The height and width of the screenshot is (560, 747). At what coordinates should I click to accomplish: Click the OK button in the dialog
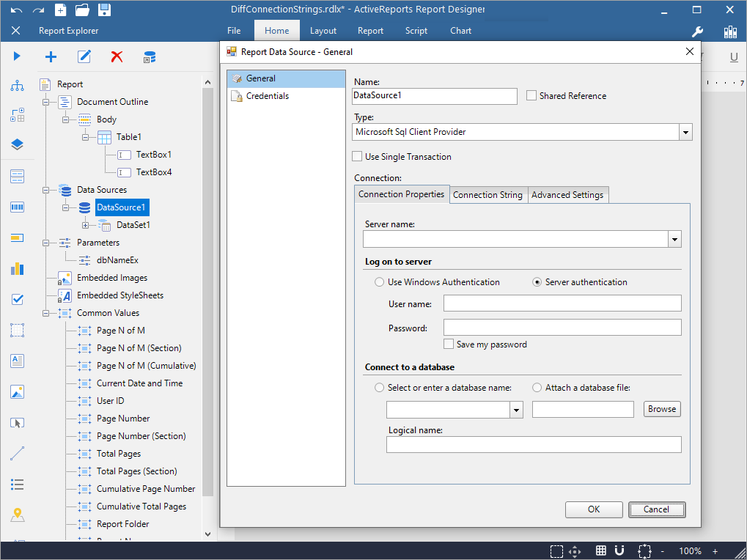[x=594, y=509]
